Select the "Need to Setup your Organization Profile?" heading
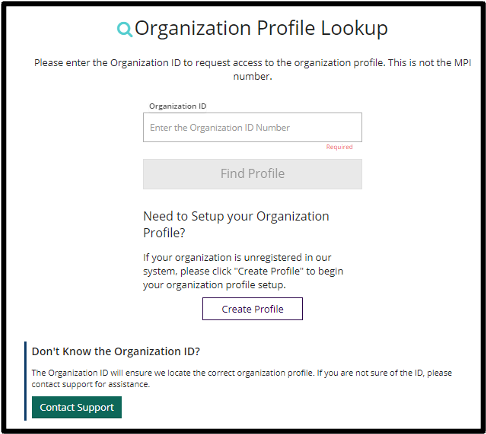The width and height of the screenshot is (486, 434). pyautogui.click(x=236, y=224)
